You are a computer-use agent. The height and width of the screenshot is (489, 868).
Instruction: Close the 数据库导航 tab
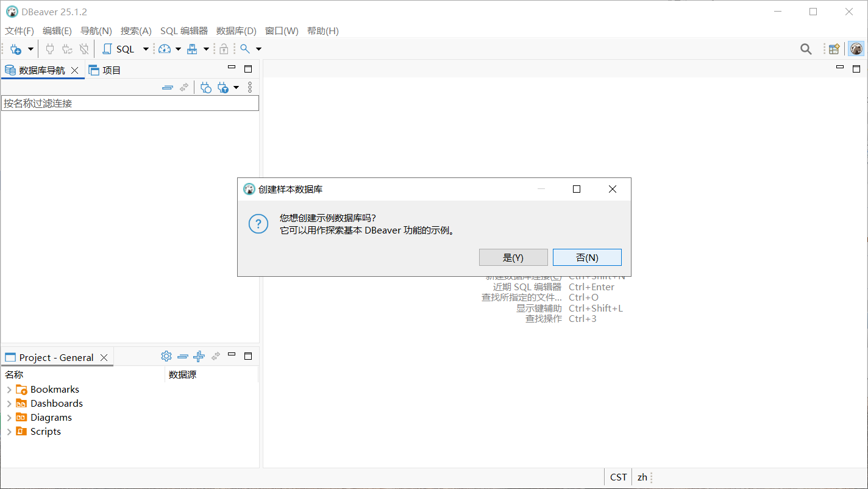point(74,70)
